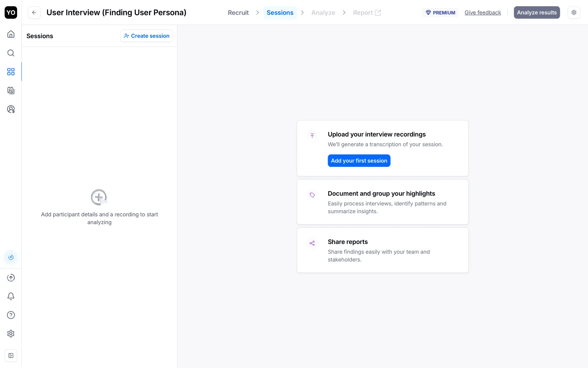The width and height of the screenshot is (588, 368).
Task: Switch to the Recruit step
Action: pyautogui.click(x=238, y=13)
